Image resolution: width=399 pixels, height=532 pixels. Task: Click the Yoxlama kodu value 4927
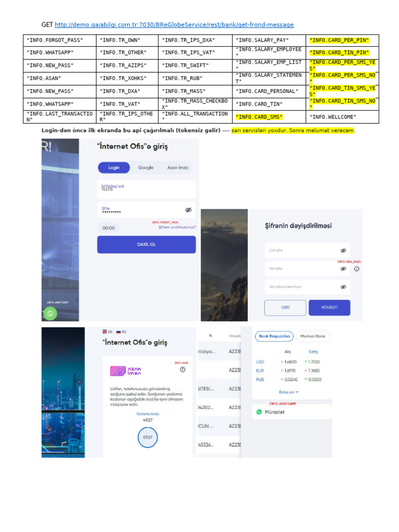coord(148,420)
